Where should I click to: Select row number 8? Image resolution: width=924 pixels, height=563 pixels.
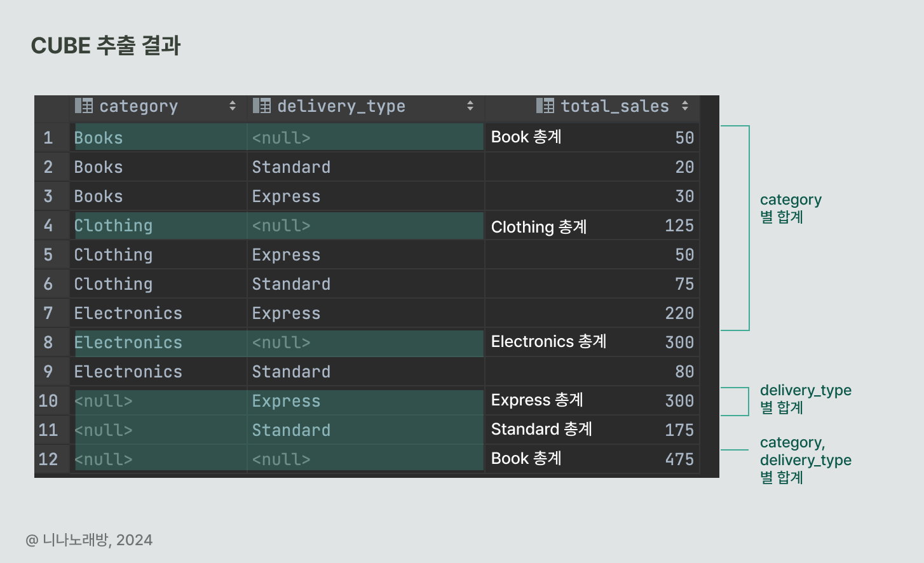pos(48,343)
